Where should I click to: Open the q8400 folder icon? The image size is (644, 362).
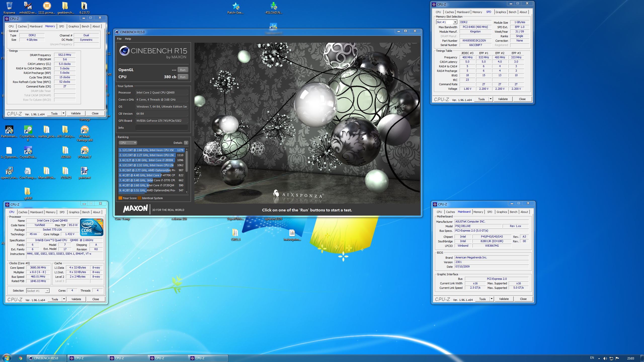[x=28, y=194]
